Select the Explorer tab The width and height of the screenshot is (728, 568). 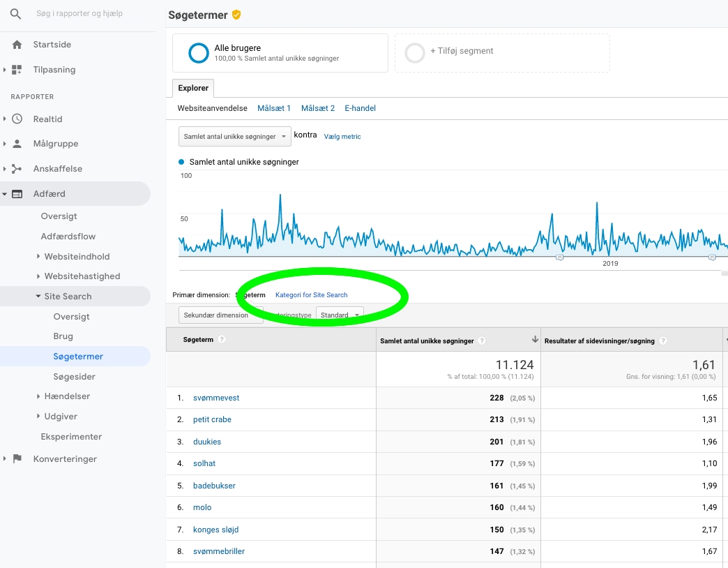tap(193, 88)
